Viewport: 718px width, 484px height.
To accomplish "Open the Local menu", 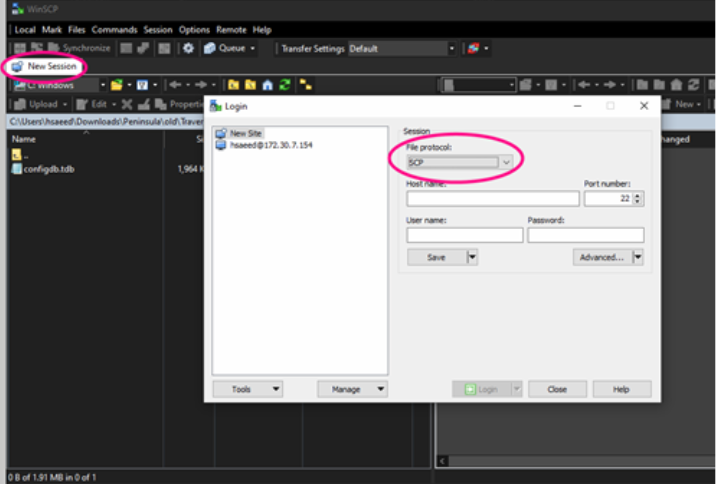I will 25,30.
